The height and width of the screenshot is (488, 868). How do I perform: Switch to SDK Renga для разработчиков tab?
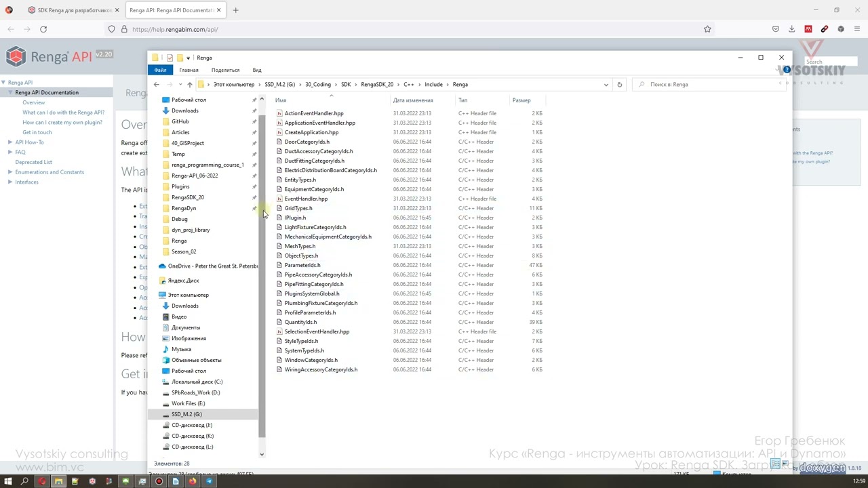point(75,10)
